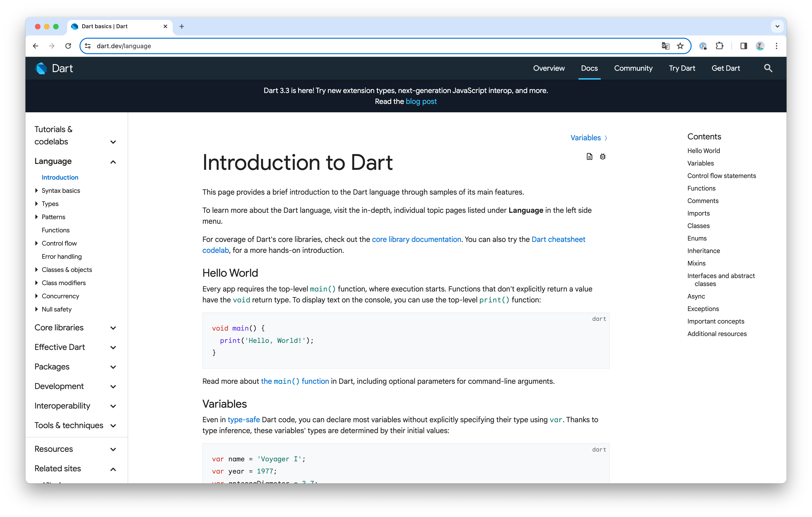Reload the page with the refresh icon
This screenshot has width=812, height=517.
tap(68, 46)
